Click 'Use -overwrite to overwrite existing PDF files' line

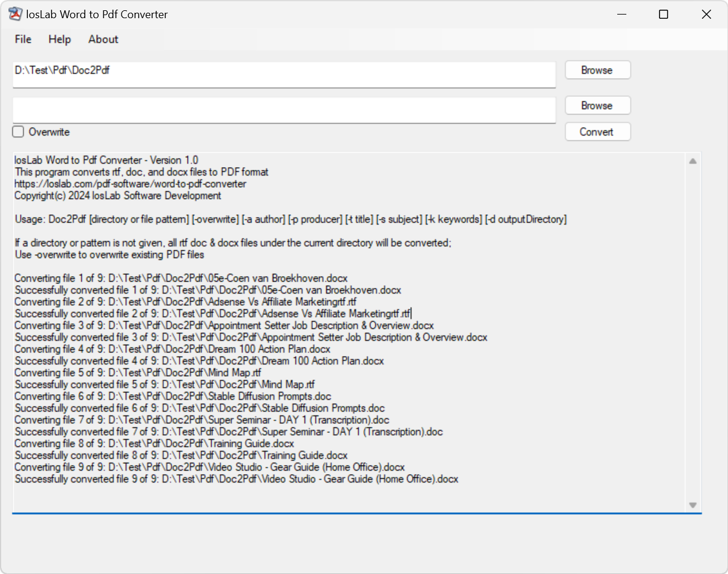pos(110,255)
